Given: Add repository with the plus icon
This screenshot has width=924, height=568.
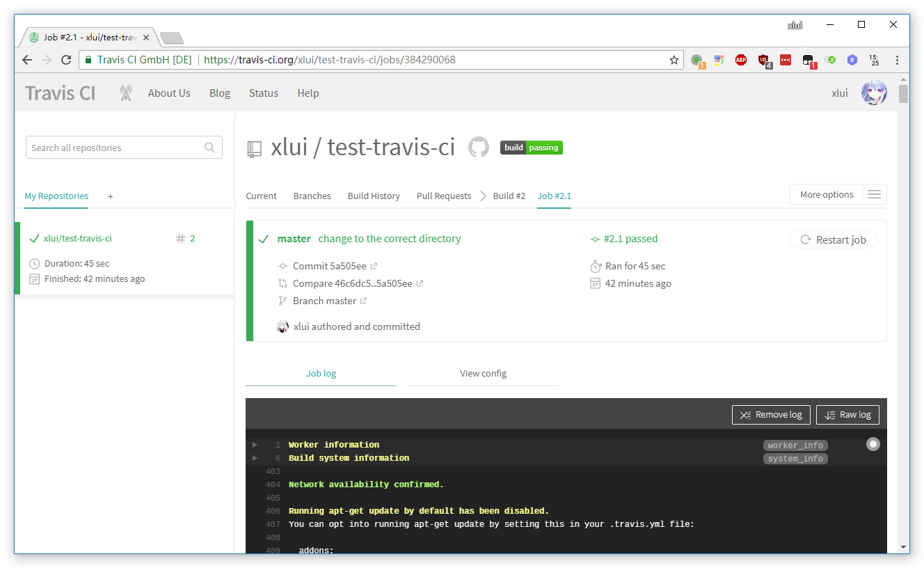Looking at the screenshot, I should 110,196.
